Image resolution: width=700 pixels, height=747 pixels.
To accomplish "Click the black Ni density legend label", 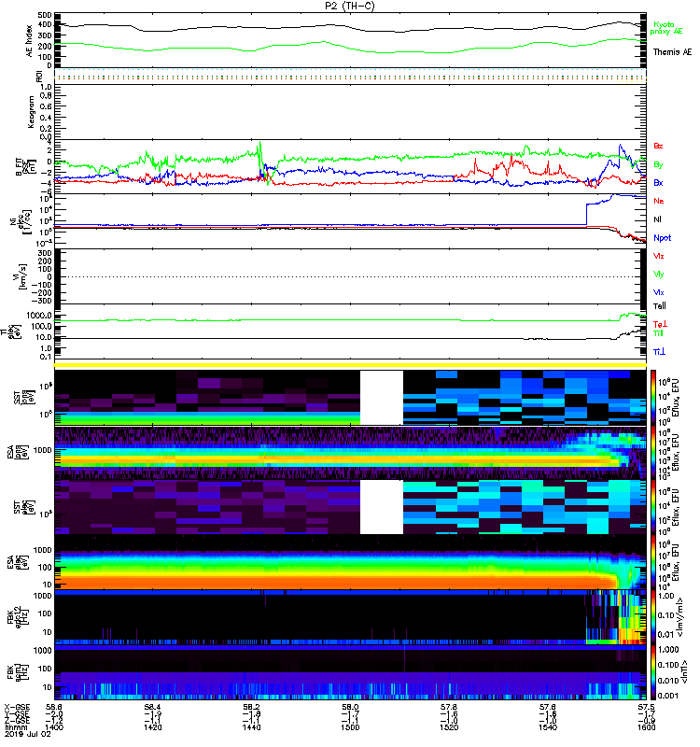I will click(658, 219).
